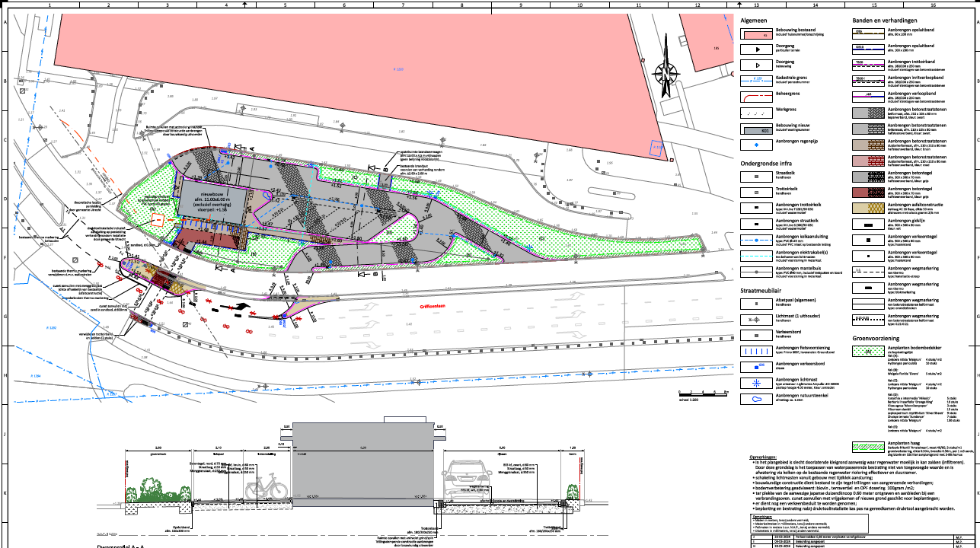Click the filled triangle Doorgang particulier terrein symbol

[x=757, y=49]
